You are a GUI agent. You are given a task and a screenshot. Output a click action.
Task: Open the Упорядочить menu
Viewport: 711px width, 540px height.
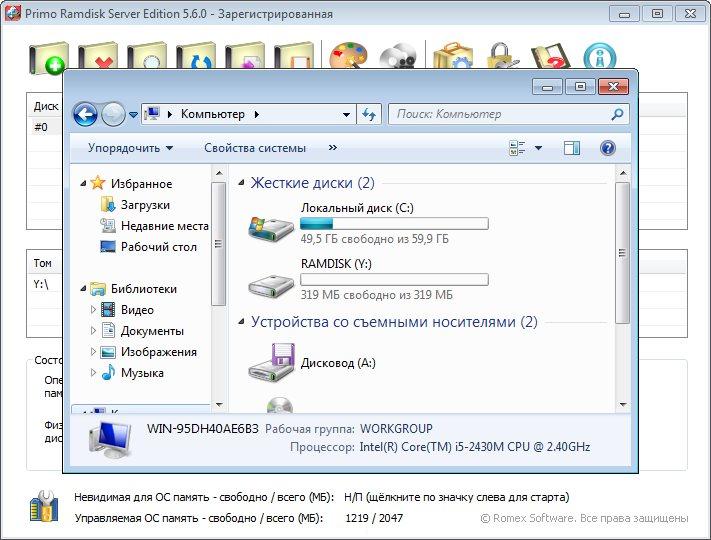130,148
